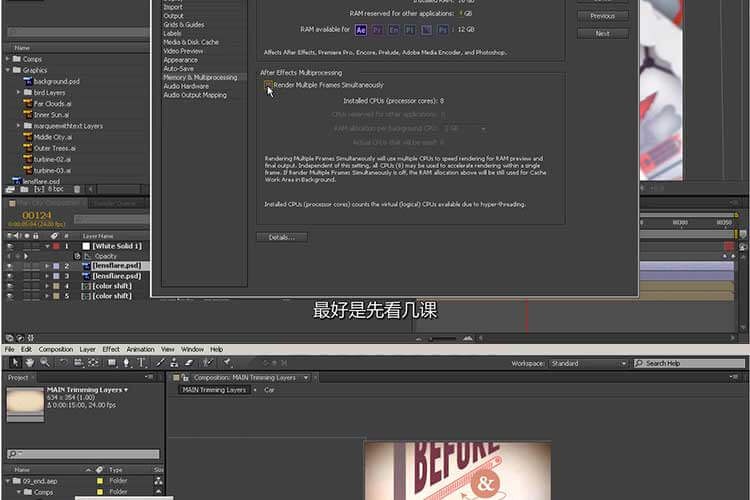The image size is (750, 500).
Task: Click the Next button in preferences
Action: [x=603, y=33]
